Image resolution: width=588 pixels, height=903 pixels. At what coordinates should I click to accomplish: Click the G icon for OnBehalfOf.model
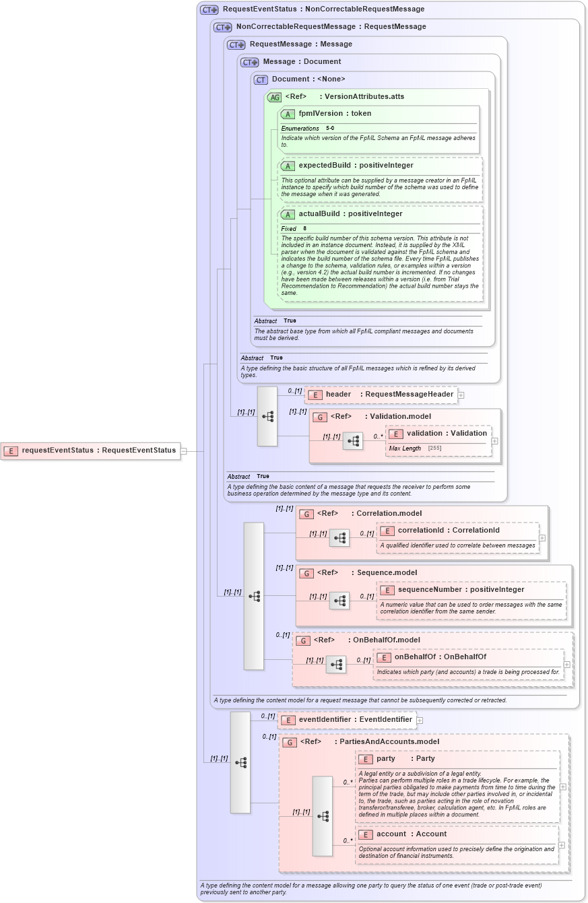pos(302,640)
